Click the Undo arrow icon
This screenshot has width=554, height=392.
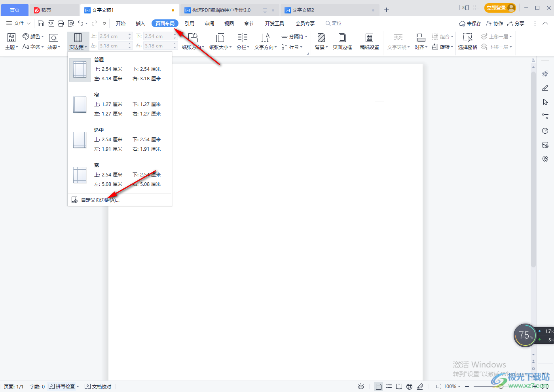[x=81, y=23]
